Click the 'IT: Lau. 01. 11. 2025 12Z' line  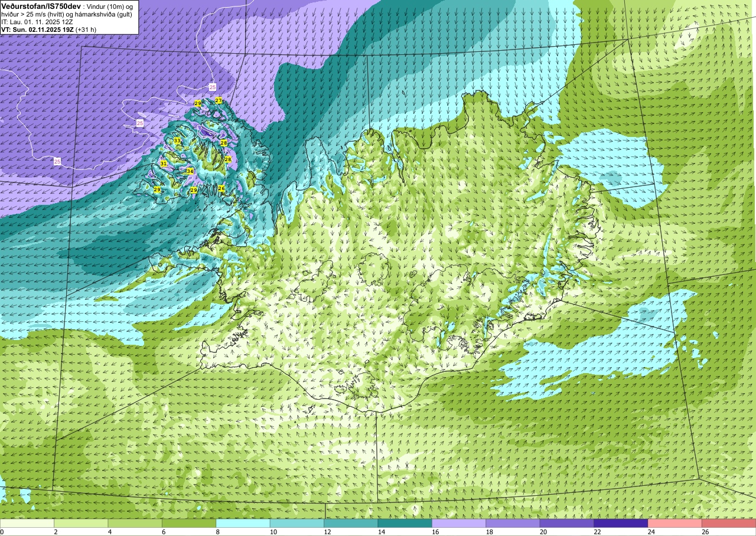click(x=37, y=22)
